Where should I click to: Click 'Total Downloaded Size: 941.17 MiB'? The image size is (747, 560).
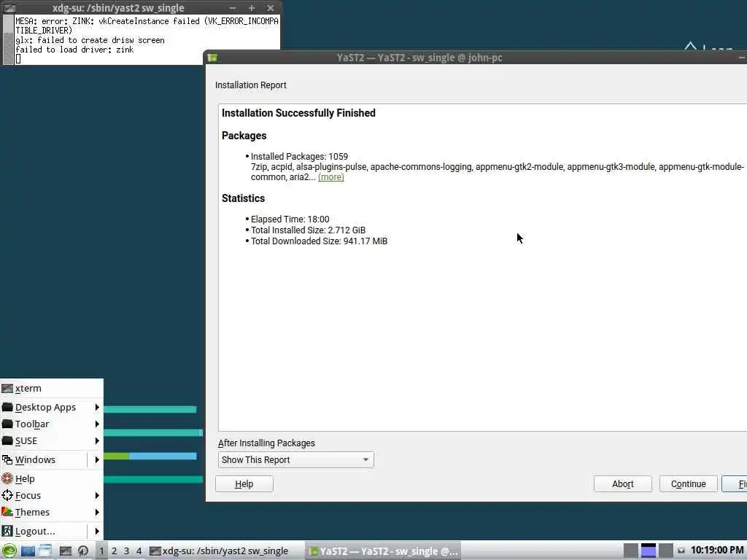pyautogui.click(x=320, y=241)
